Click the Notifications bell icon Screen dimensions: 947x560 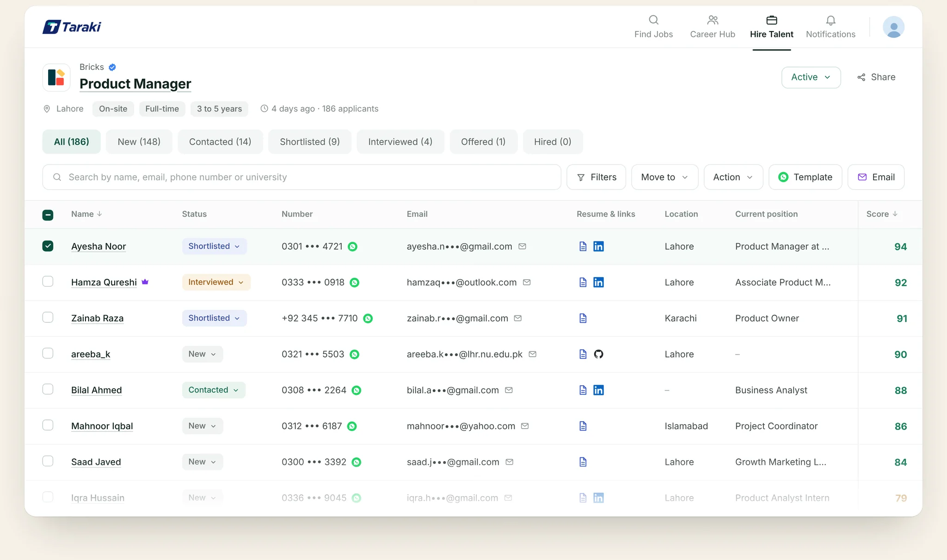point(830,20)
